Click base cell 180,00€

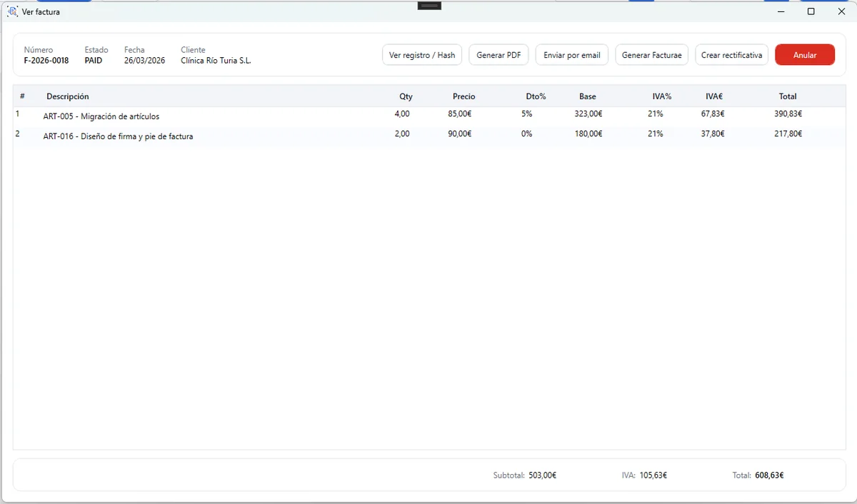(588, 133)
